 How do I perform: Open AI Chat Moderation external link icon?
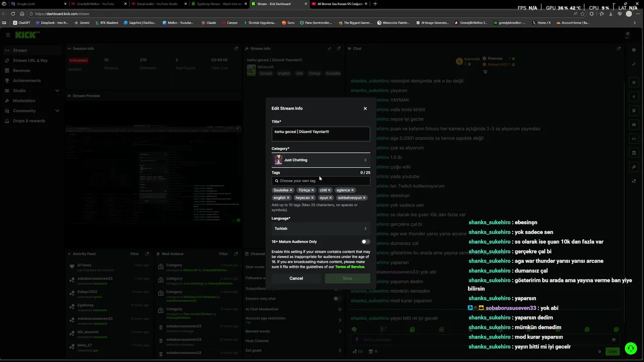[x=340, y=309]
